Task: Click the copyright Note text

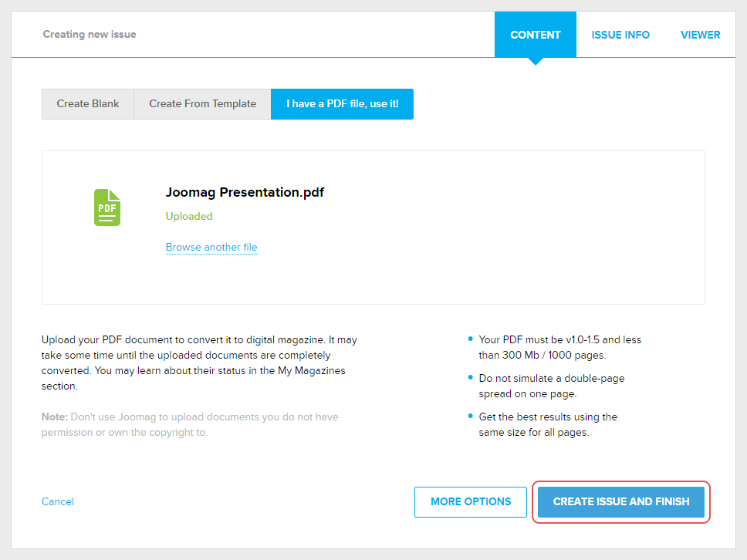Action: [x=190, y=424]
